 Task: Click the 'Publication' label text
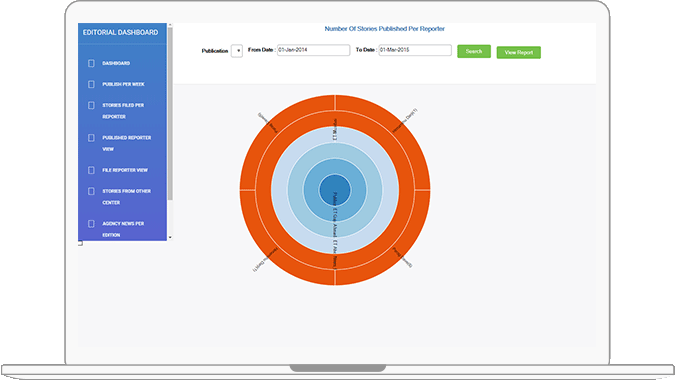click(215, 51)
